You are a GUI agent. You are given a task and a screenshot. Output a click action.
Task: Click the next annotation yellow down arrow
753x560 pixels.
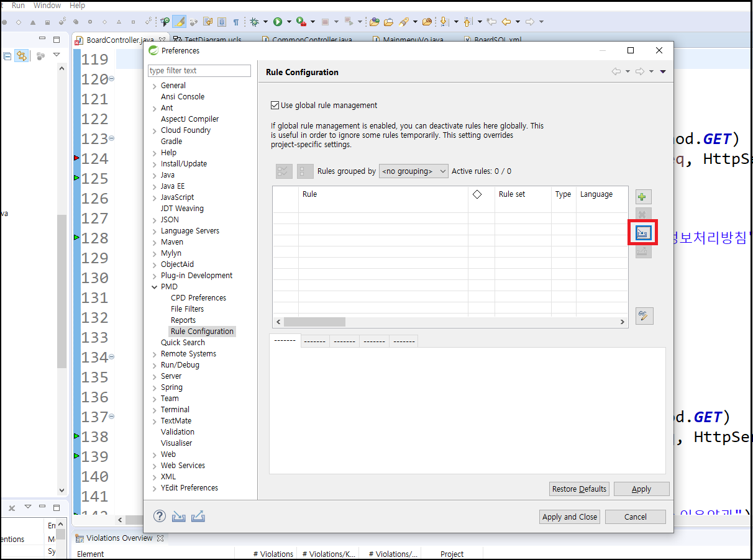[x=444, y=22]
